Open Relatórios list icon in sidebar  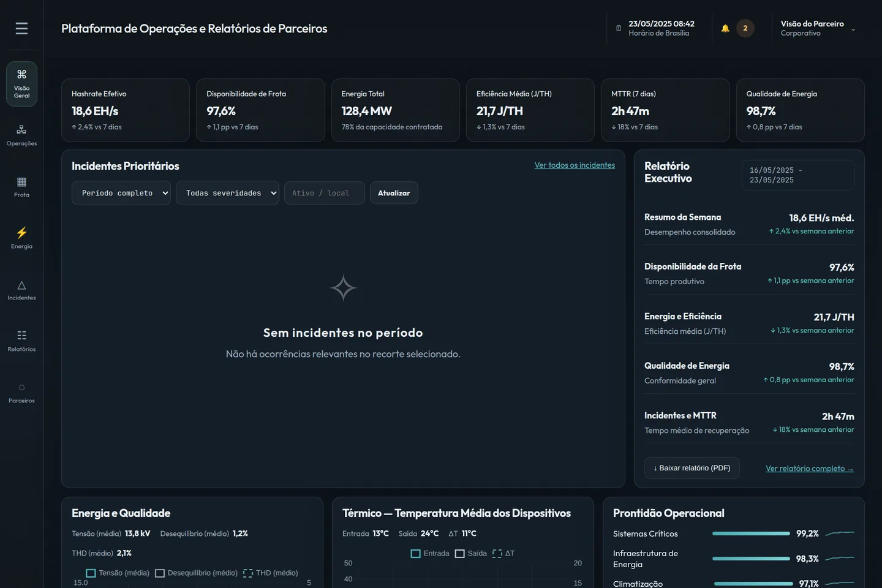point(21,336)
